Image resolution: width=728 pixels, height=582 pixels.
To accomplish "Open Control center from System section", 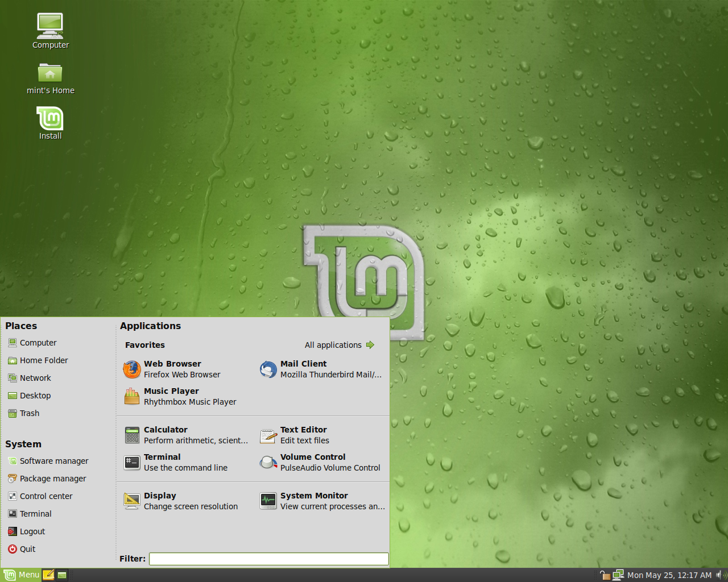I will (x=40, y=496).
